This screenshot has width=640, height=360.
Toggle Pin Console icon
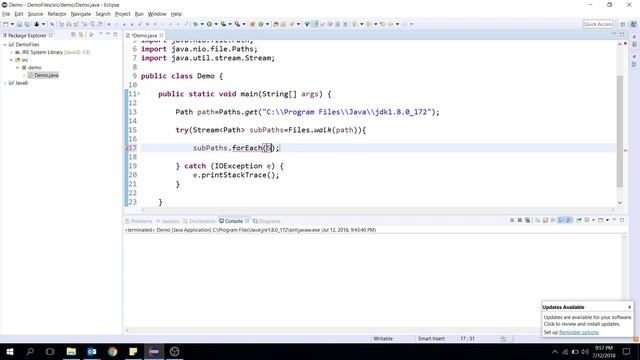click(x=579, y=220)
